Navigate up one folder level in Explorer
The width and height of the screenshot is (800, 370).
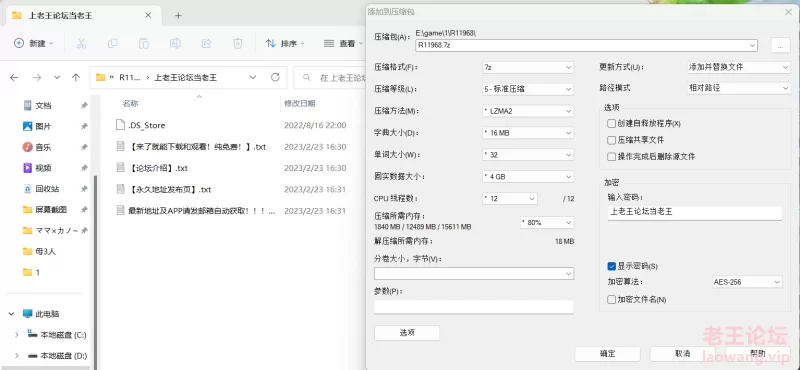[x=76, y=78]
